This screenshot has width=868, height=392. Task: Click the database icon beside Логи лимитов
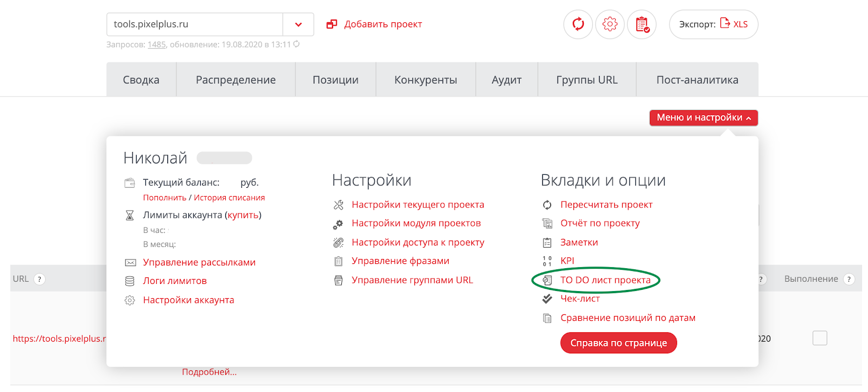(130, 281)
